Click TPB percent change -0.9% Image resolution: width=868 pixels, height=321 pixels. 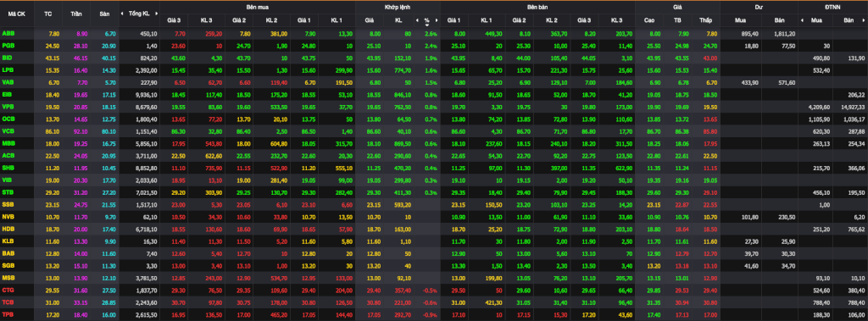pyautogui.click(x=430, y=314)
